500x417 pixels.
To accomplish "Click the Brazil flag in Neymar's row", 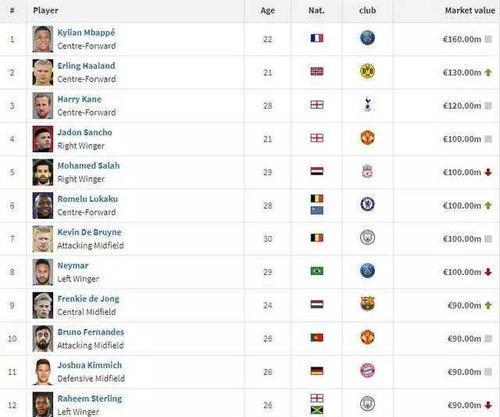I will (x=317, y=271).
